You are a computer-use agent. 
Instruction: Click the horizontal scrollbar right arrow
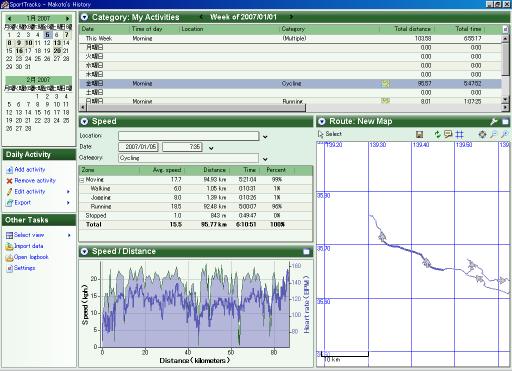pos(505,107)
